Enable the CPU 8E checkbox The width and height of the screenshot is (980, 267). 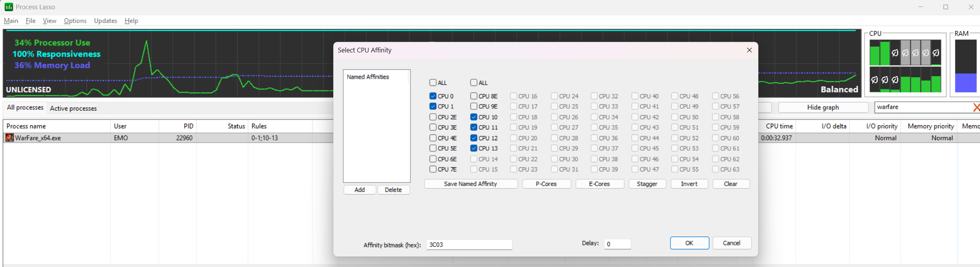tap(474, 96)
